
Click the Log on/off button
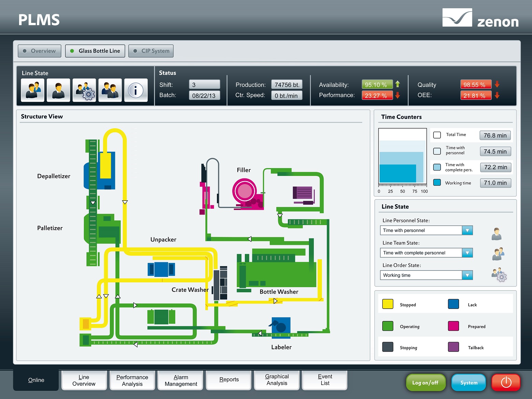tap(425, 383)
